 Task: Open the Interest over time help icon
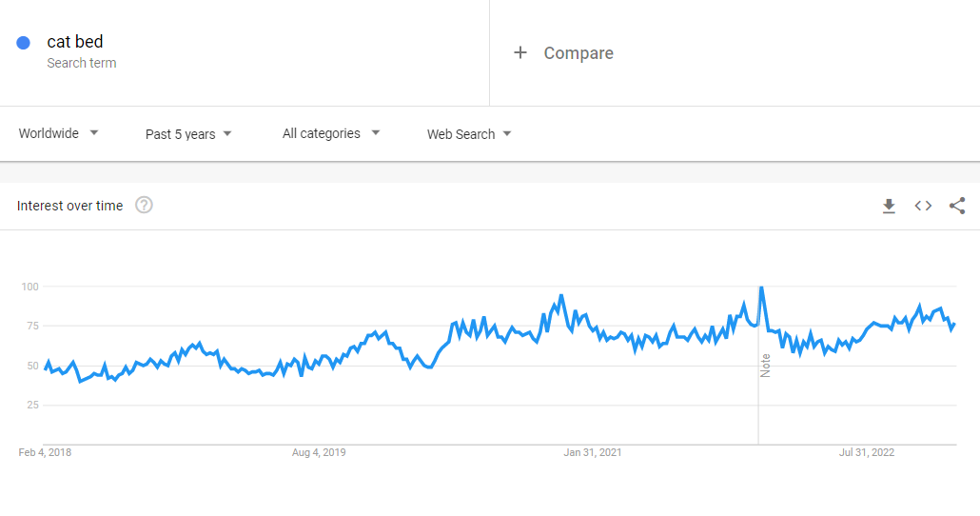click(144, 205)
